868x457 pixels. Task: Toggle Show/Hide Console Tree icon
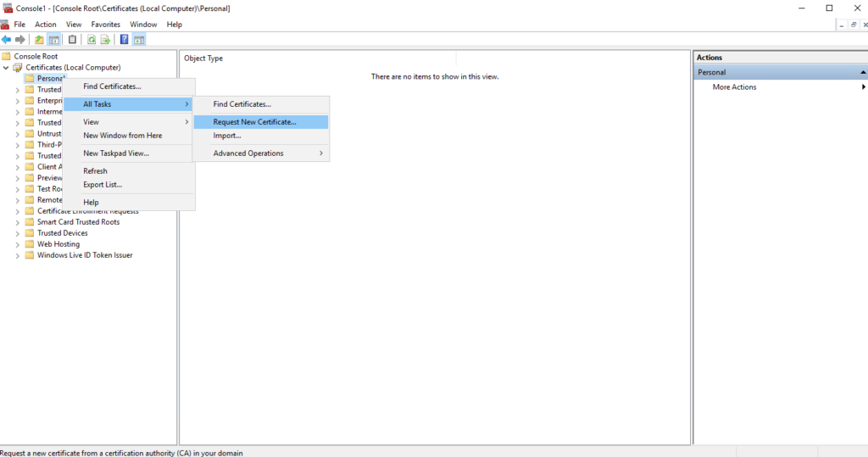54,39
